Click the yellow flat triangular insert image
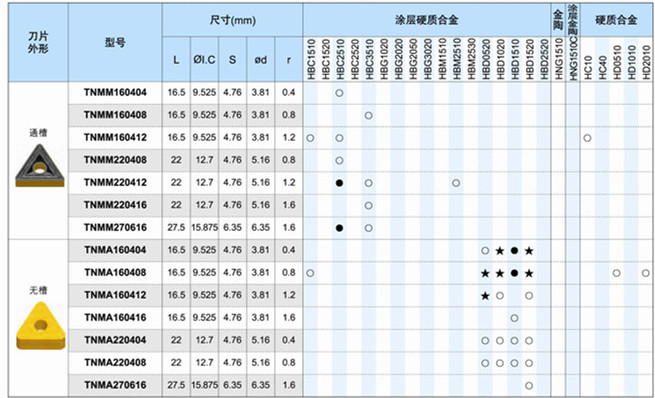The width and height of the screenshot is (655, 398). [41, 326]
